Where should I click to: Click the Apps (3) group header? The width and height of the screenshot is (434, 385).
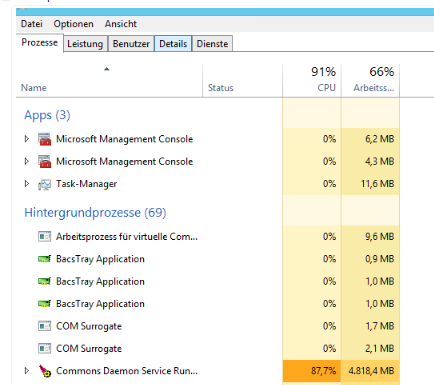click(x=47, y=115)
